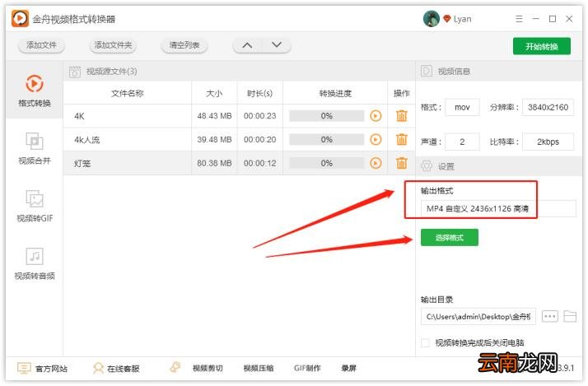This screenshot has height=386, width=588.
Task: Click the 4K row progress bar
Action: pos(327,116)
